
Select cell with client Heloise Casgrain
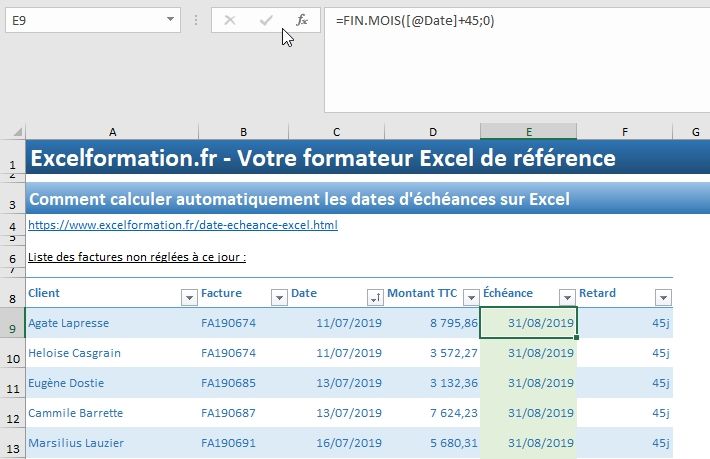(x=110, y=353)
